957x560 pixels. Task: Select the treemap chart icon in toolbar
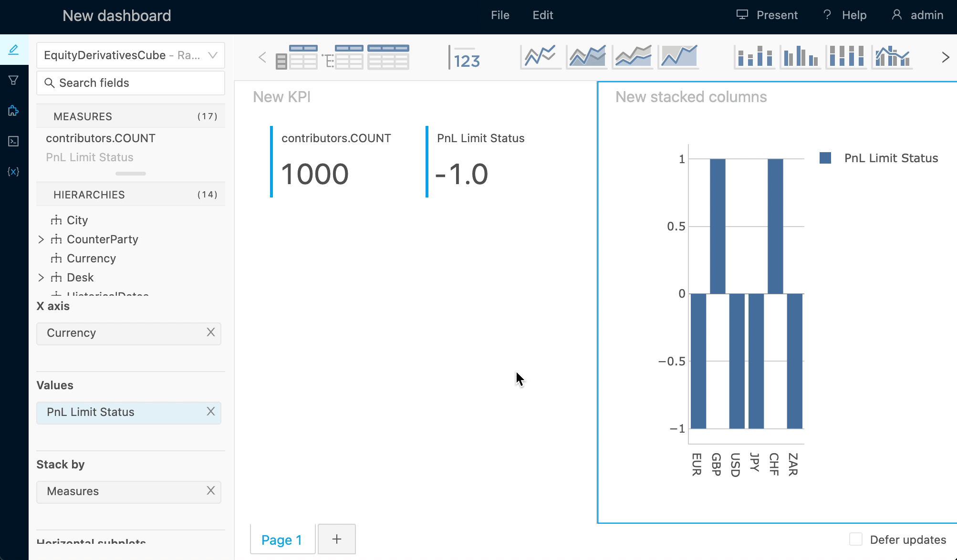[947, 57]
